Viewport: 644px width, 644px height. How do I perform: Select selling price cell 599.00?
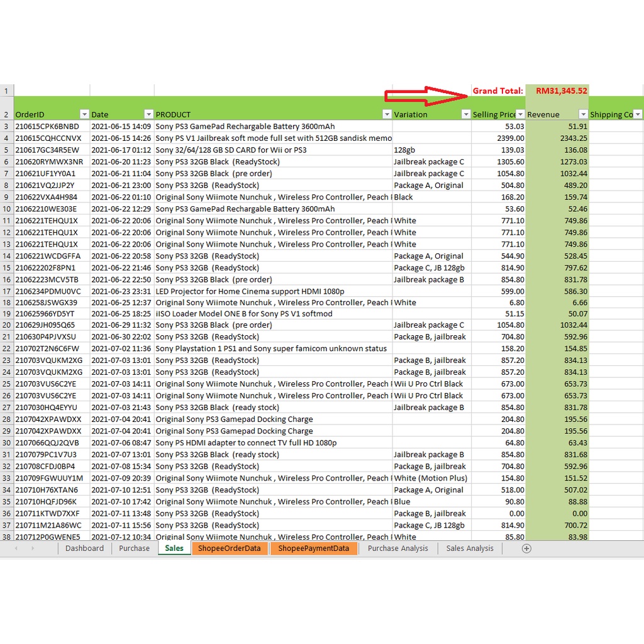tap(498, 292)
